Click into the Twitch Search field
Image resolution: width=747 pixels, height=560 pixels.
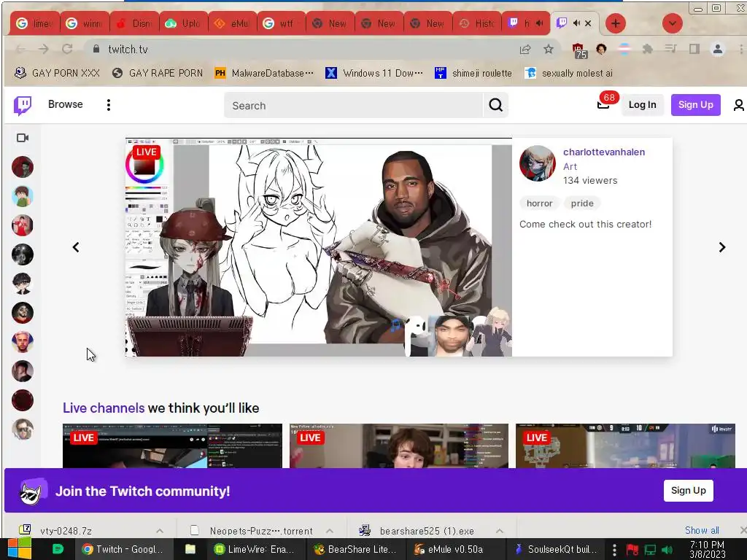pos(354,105)
